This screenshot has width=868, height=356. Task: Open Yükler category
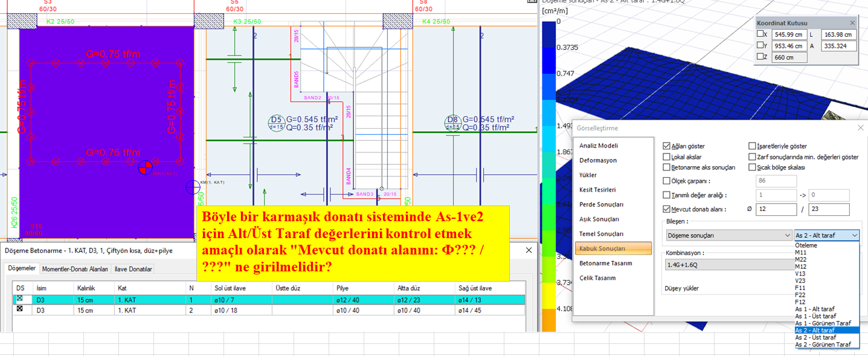click(x=588, y=175)
